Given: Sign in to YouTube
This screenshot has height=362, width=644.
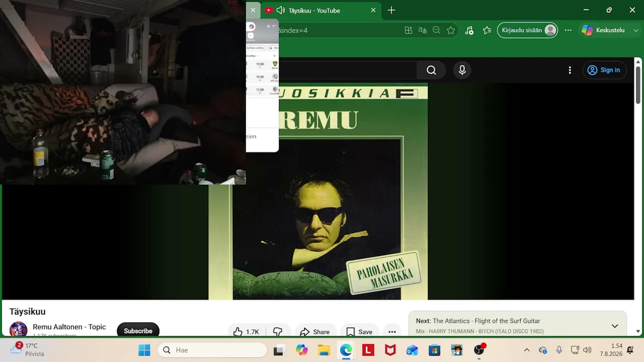Looking at the screenshot, I should click(604, 70).
